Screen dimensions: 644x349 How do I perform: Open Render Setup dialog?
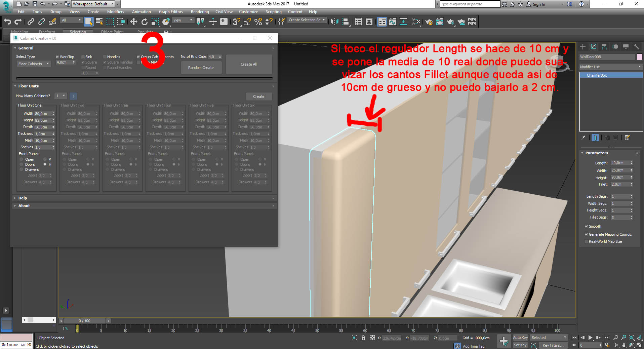(429, 22)
